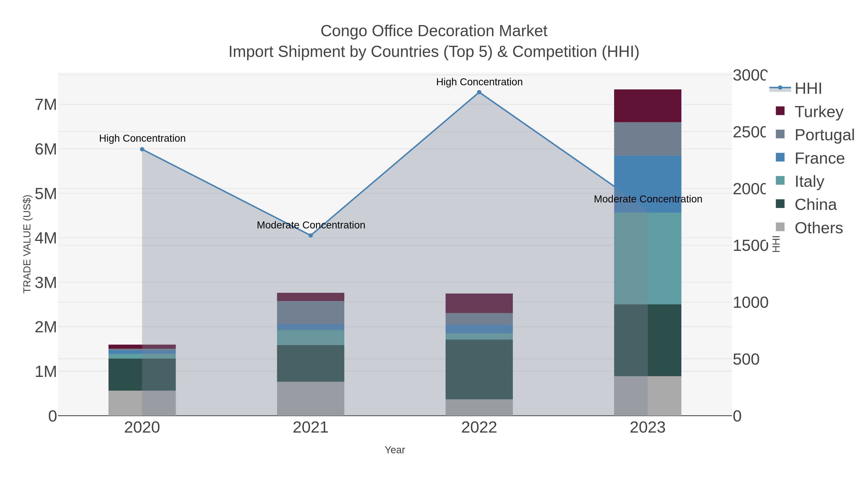Click the France segment of the 2023 bar
868x488 pixels.
pyautogui.click(x=648, y=184)
